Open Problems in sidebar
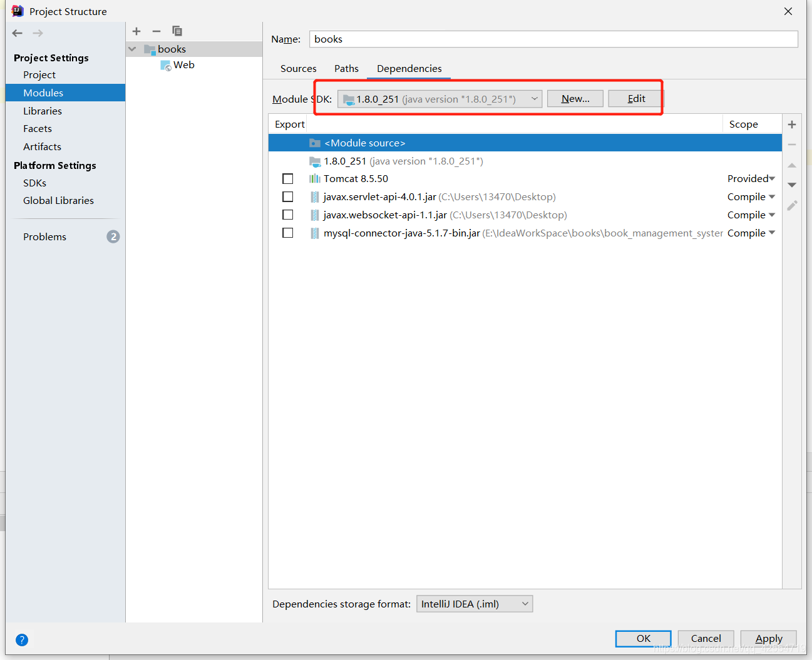The width and height of the screenshot is (812, 660). pos(44,236)
